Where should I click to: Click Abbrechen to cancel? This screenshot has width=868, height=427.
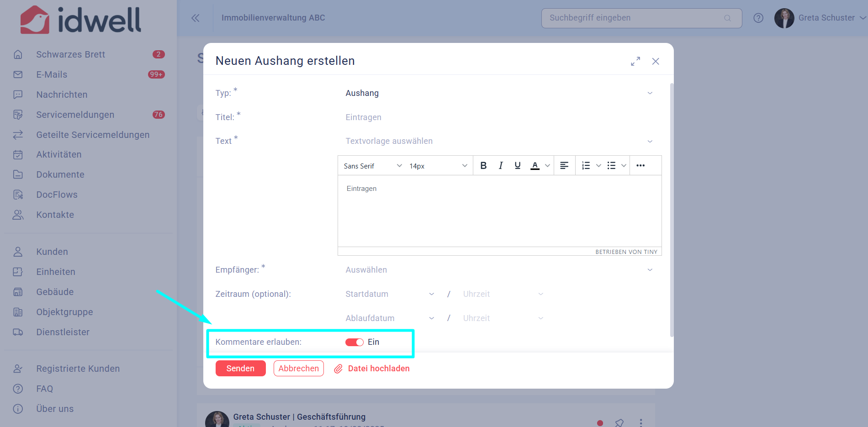299,369
